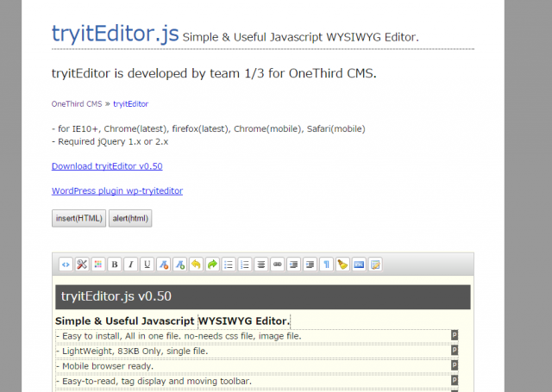Image resolution: width=552 pixels, height=392 pixels.
Task: Clear formatting with the broom icon
Action: 342,264
